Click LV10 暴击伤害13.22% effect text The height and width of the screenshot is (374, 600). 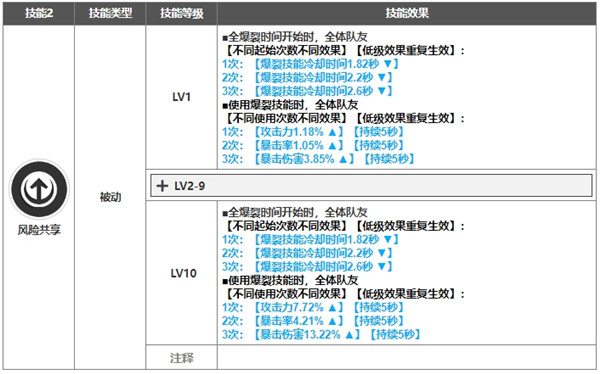307,335
